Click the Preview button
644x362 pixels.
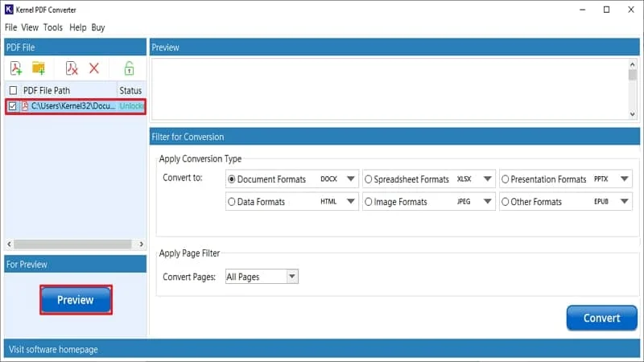pyautogui.click(x=76, y=300)
